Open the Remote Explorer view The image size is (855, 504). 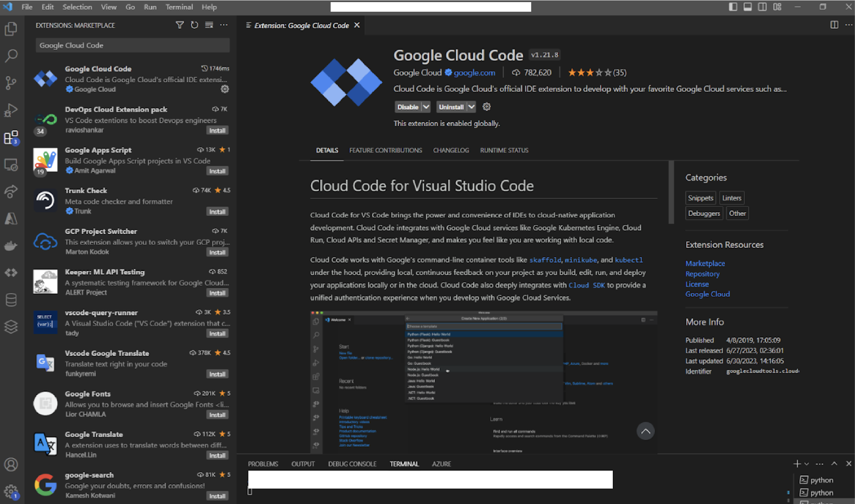(11, 164)
